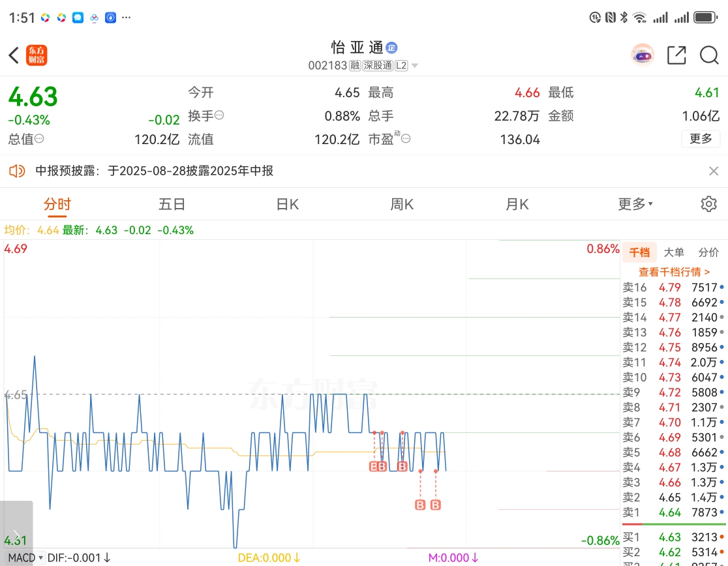Image resolution: width=728 pixels, height=566 pixels.
Task: Tap the large 4.63 current price
Action: tap(33, 97)
